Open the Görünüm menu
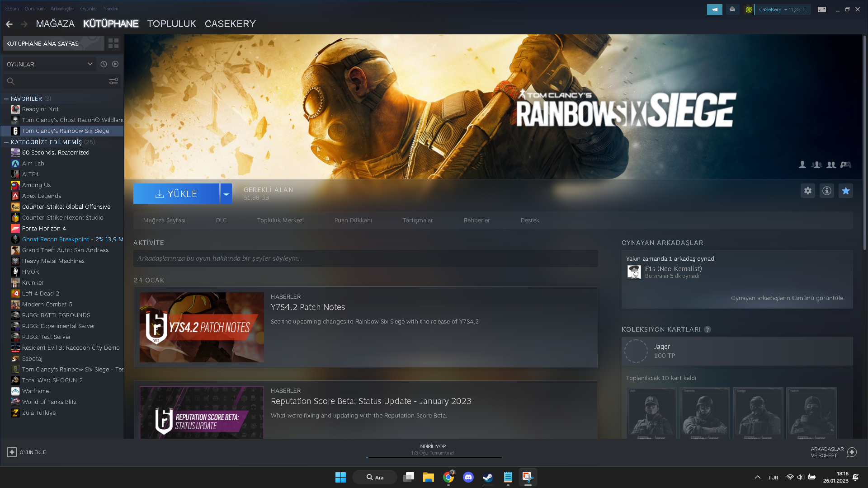The width and height of the screenshot is (868, 488). 34,9
